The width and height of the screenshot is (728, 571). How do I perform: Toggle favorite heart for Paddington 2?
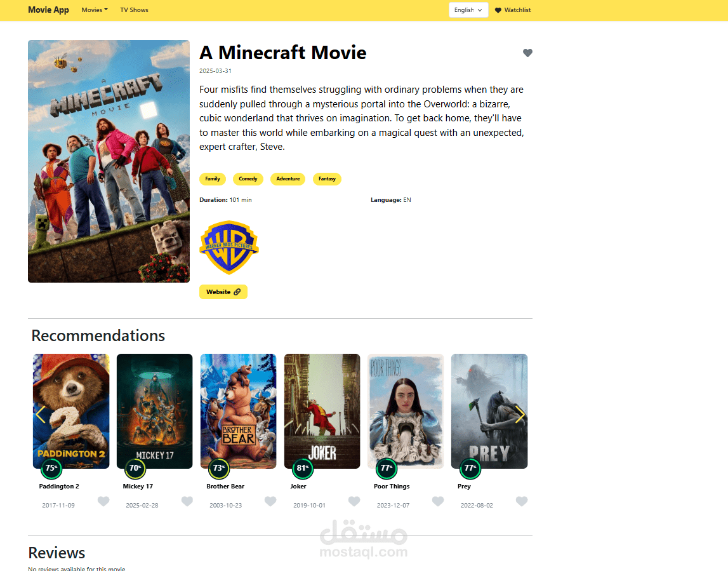[103, 501]
